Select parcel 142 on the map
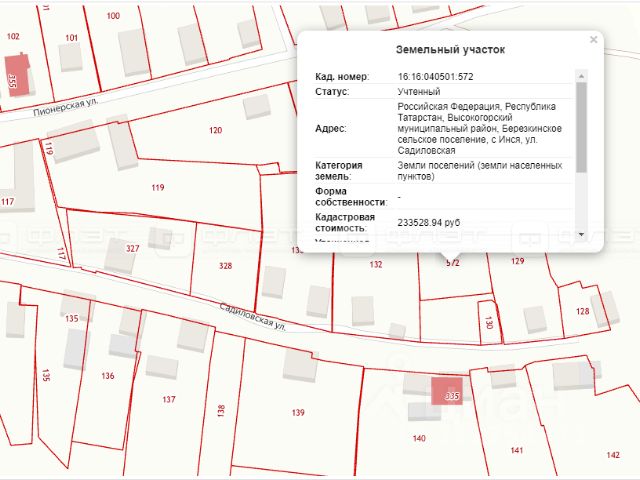 point(613,455)
